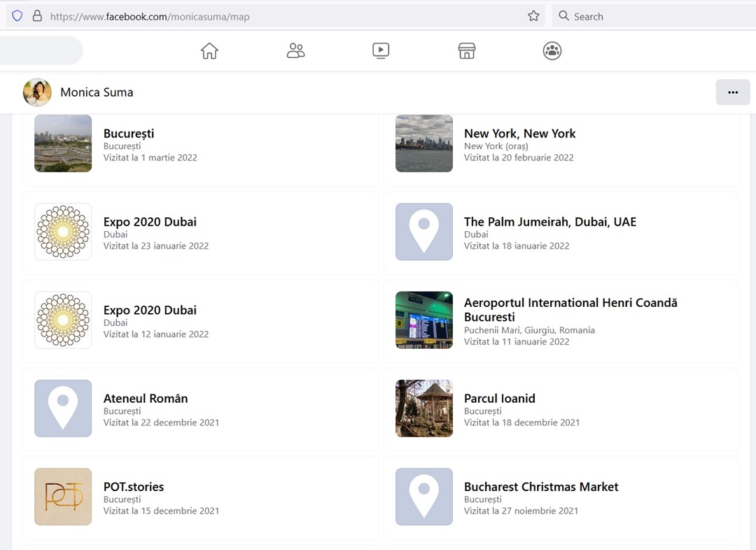Click the POT.stories logo thumbnail
This screenshot has height=550, width=756.
coord(63,497)
